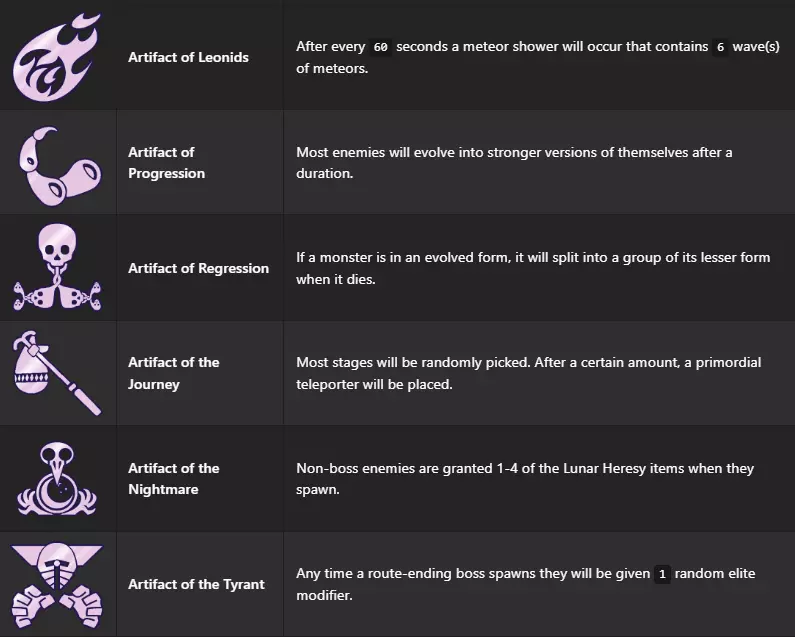Screen dimensions: 795x637
Task: Click the Artifact of Leonids meteor icon
Action: 58,56
